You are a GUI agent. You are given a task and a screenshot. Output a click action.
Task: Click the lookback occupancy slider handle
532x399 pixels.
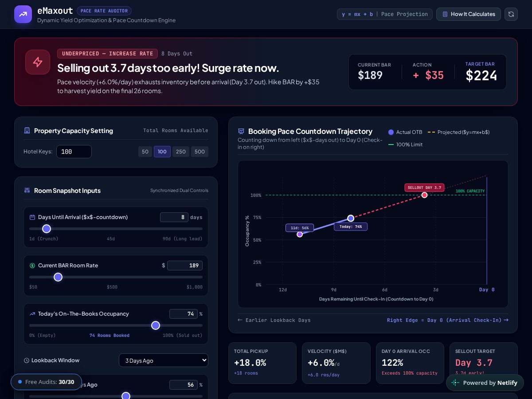click(126, 395)
